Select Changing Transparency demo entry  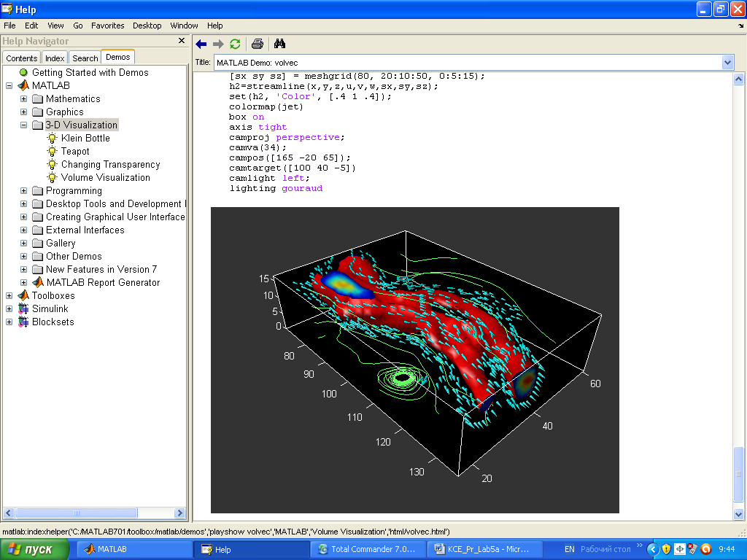point(111,164)
